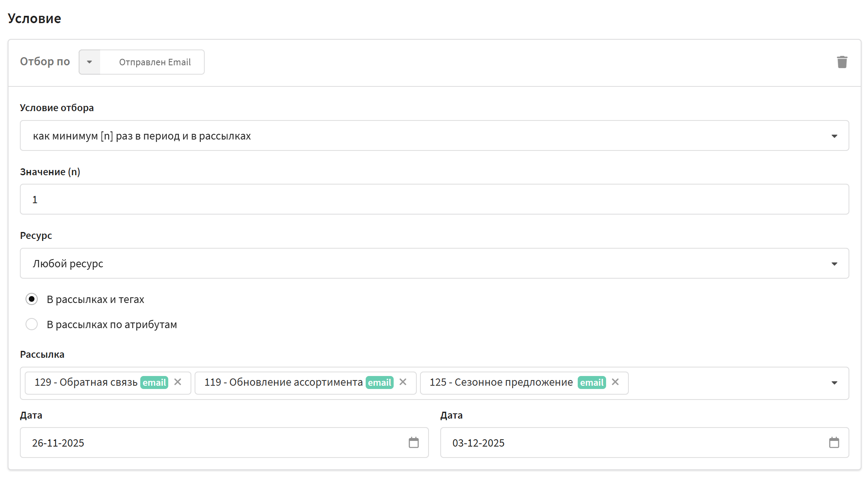Viewport: 868px width, 477px height.
Task: Focus the Значение (n) input field
Action: [x=434, y=200]
